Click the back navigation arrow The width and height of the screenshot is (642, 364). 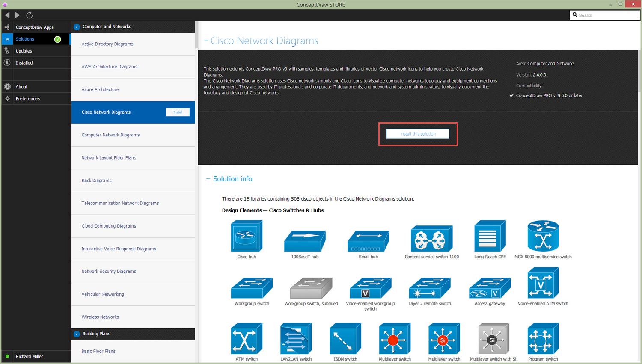7,15
